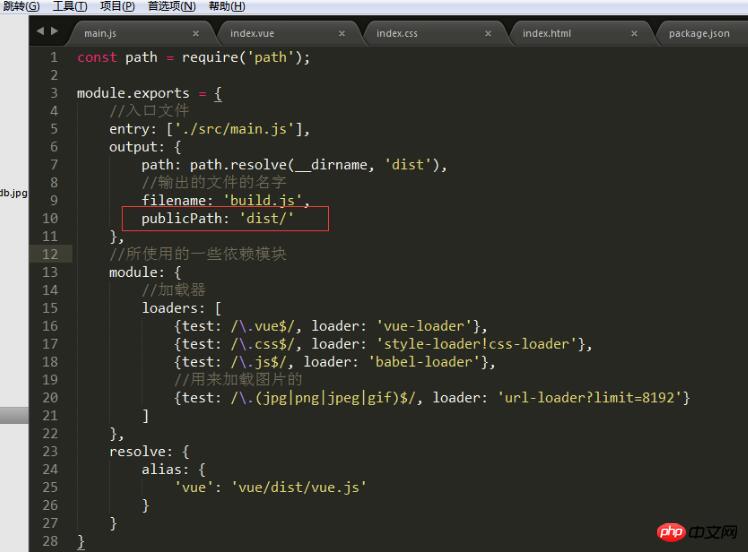Click the //入口文件 comment

[149, 111]
